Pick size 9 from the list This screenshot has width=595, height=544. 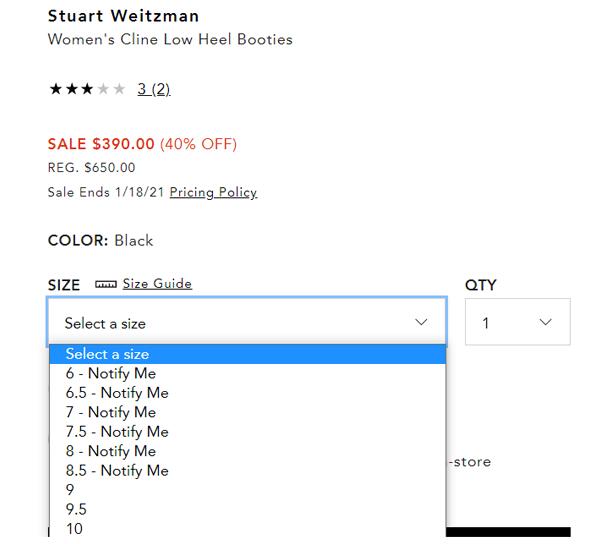pos(247,490)
